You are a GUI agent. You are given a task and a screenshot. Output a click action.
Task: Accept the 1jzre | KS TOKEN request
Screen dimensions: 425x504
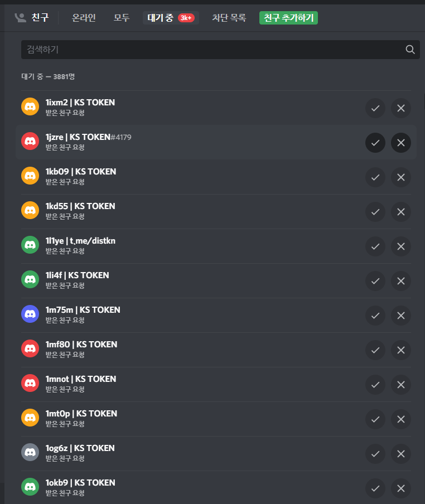(x=375, y=143)
